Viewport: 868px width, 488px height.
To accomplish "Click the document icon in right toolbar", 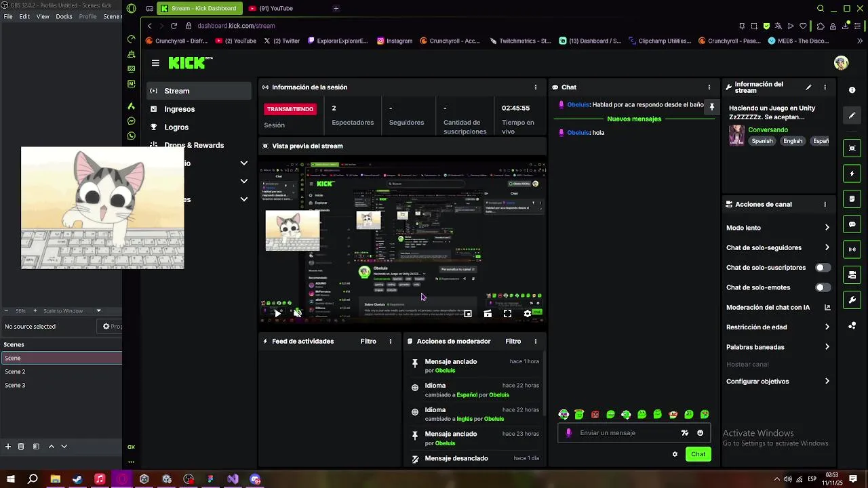I will (x=852, y=199).
